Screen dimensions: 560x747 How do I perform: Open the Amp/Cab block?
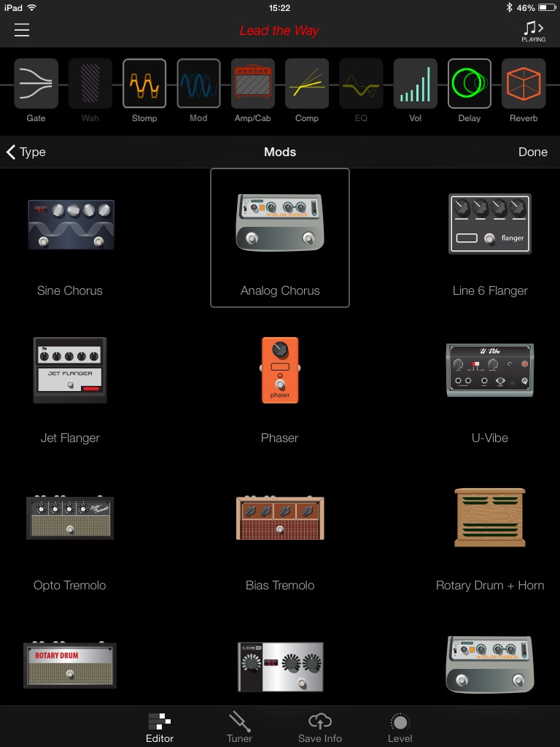click(253, 84)
